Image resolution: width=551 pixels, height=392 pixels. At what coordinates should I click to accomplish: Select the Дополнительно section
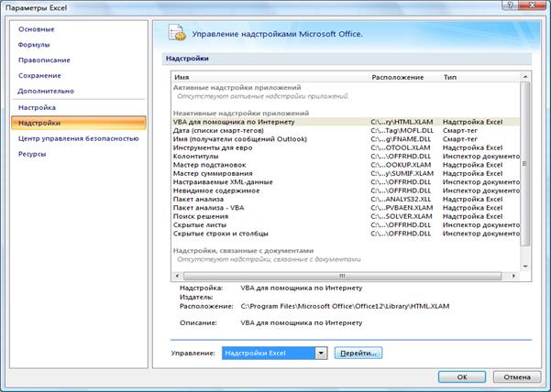(x=46, y=91)
